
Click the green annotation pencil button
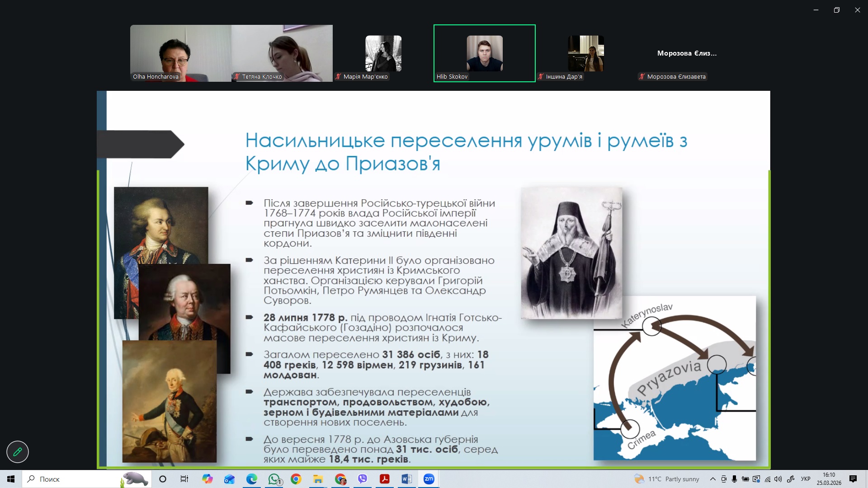click(18, 451)
